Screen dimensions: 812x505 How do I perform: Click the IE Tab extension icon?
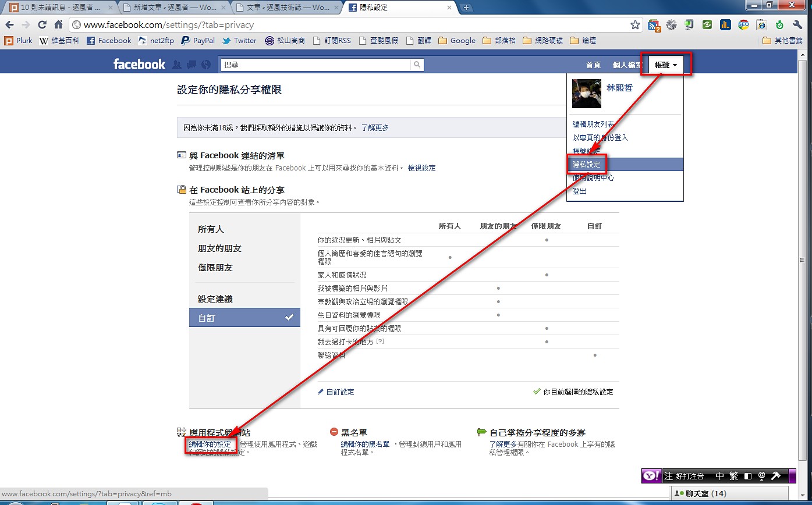pyautogui.click(x=761, y=25)
